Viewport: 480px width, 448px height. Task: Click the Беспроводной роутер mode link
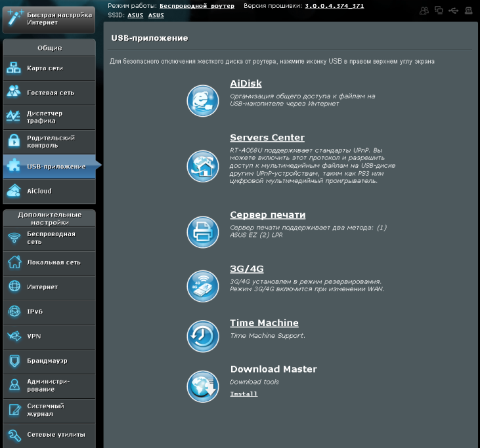(x=197, y=6)
